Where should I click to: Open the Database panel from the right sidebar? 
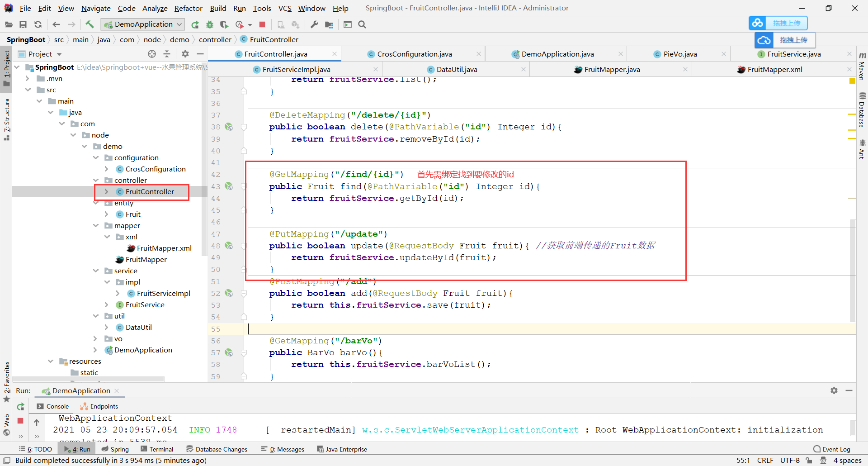click(862, 107)
